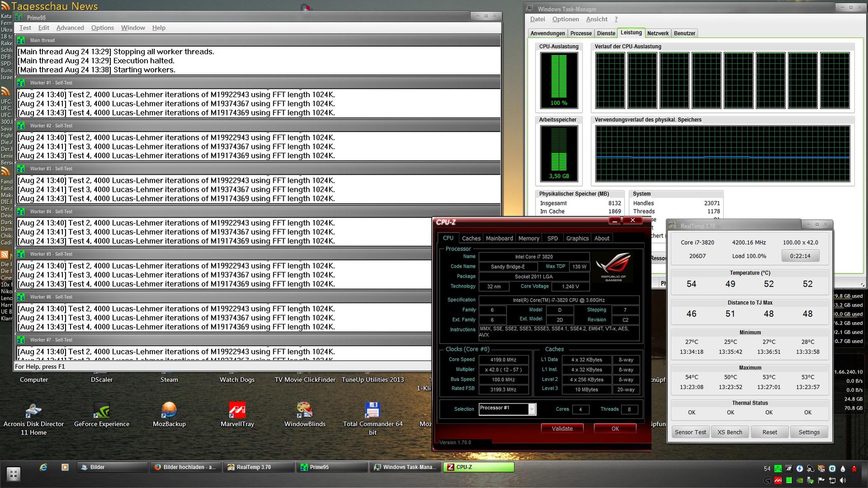868x488 pixels.
Task: Select the Worker #5 - Self-Test title bar
Action: (223, 254)
